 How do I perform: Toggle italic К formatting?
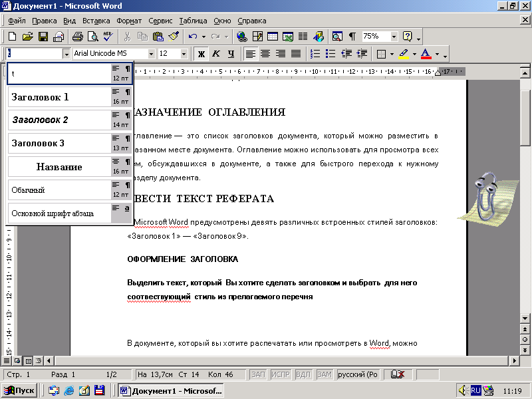pos(216,54)
